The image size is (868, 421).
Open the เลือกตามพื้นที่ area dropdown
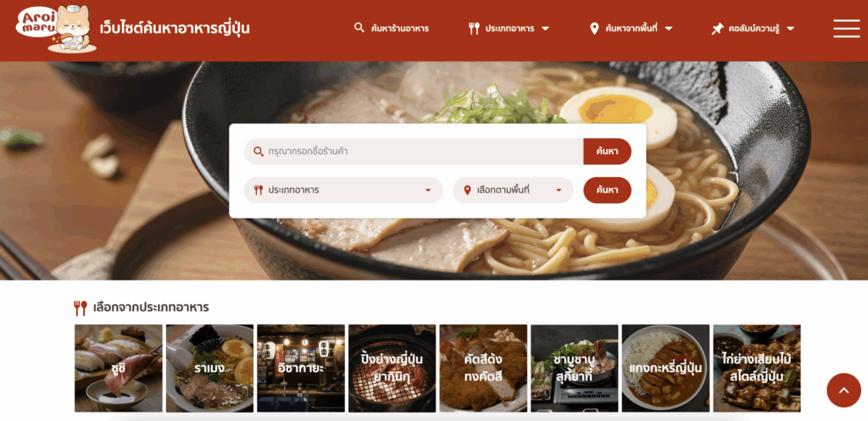[513, 191]
